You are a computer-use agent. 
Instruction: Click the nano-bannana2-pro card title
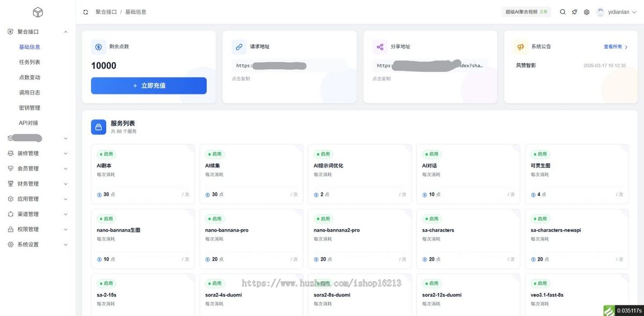tap(336, 230)
